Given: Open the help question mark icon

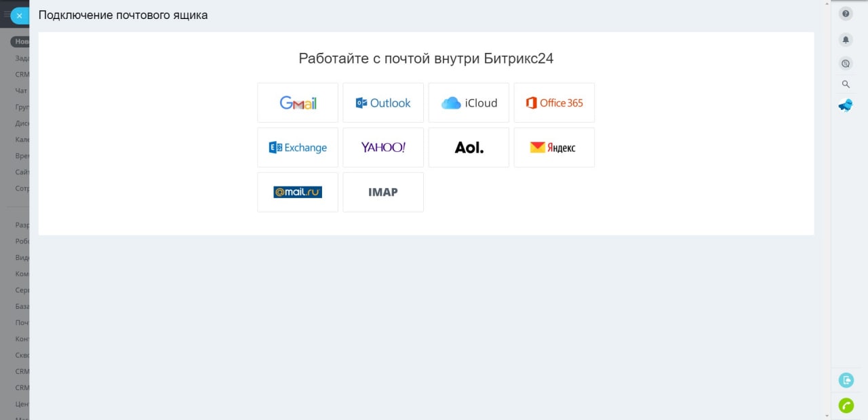Looking at the screenshot, I should point(846,14).
